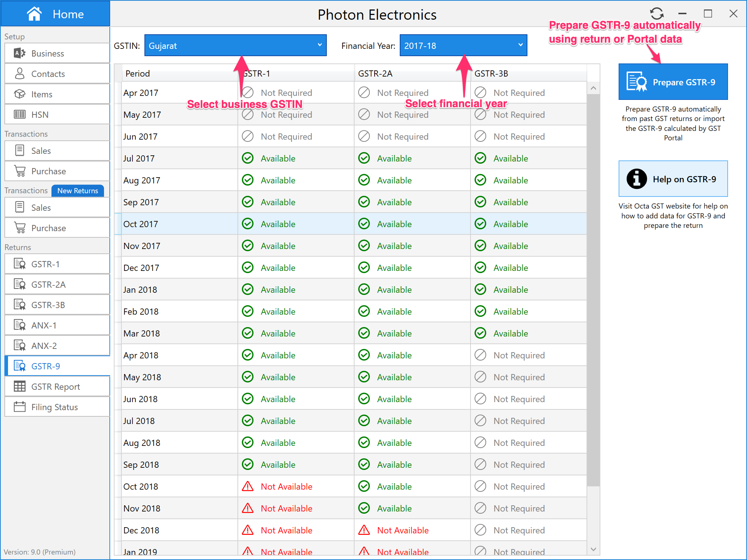Viewport: 747px width, 560px height.
Task: Select the Oct 2017 period row
Action: [x=141, y=224]
